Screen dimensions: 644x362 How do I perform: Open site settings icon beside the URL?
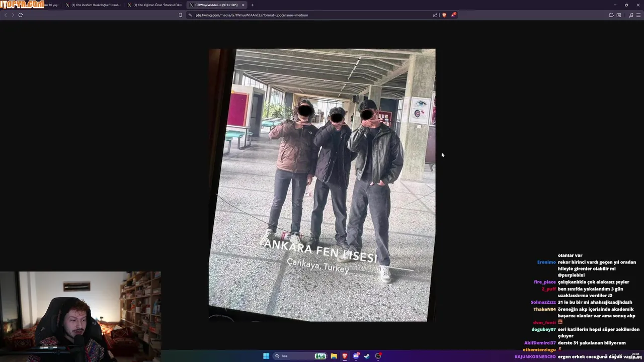[x=190, y=15]
